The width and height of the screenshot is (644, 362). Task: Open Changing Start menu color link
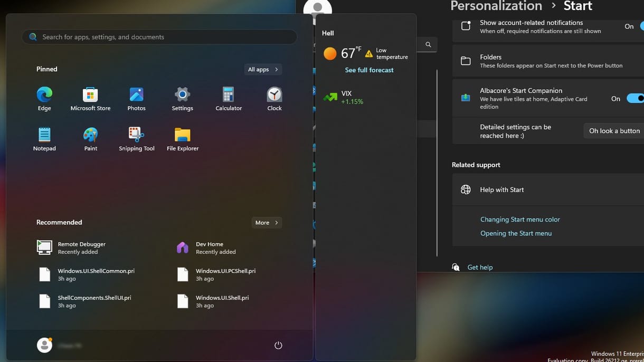pos(520,220)
